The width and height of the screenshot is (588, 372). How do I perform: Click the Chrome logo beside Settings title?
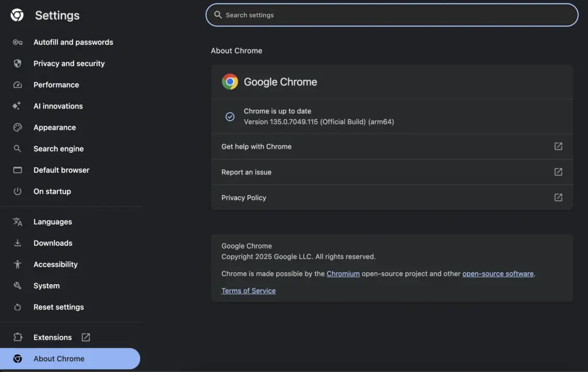point(17,15)
